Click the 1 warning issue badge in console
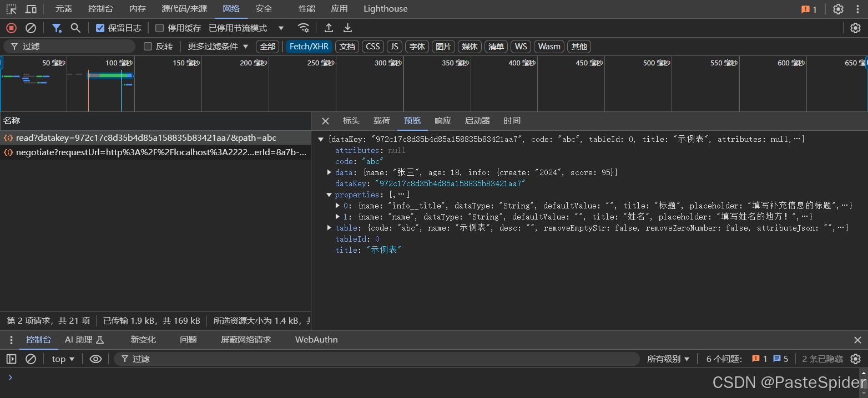The height and width of the screenshot is (398, 868). point(759,359)
